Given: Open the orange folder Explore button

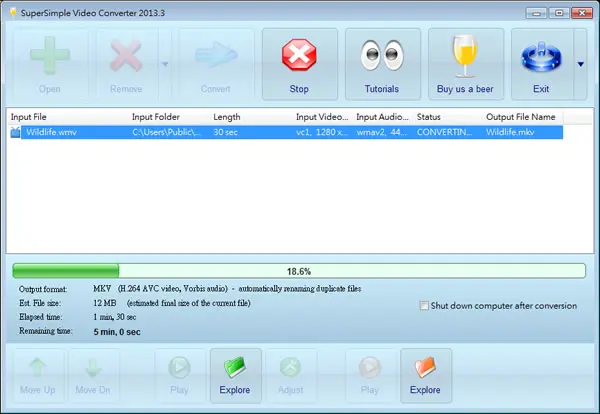Looking at the screenshot, I should coord(426,376).
